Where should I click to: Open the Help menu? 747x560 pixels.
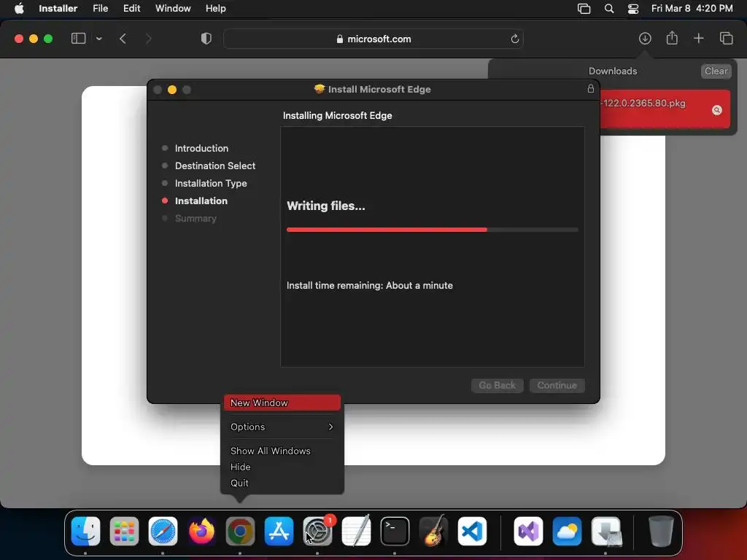(216, 9)
